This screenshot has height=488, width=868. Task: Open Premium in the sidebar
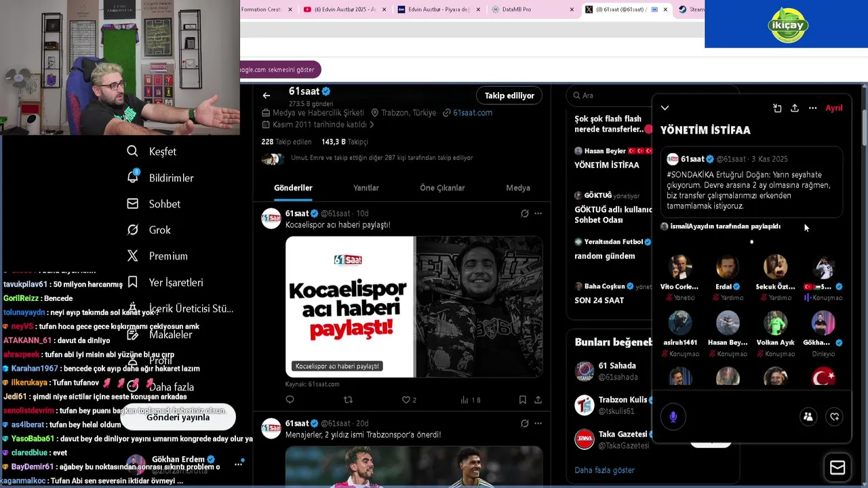click(156, 256)
